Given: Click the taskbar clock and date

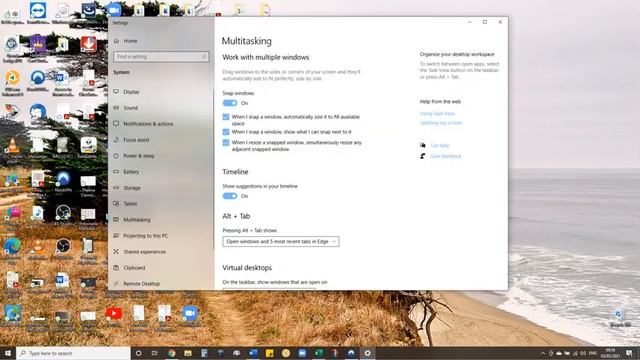Looking at the screenshot, I should tap(610, 353).
